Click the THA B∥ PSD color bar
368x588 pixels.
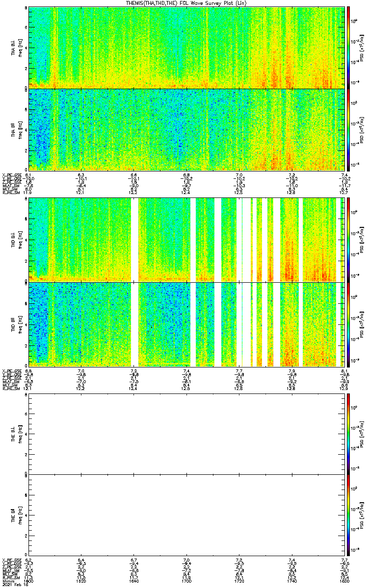(x=348, y=129)
